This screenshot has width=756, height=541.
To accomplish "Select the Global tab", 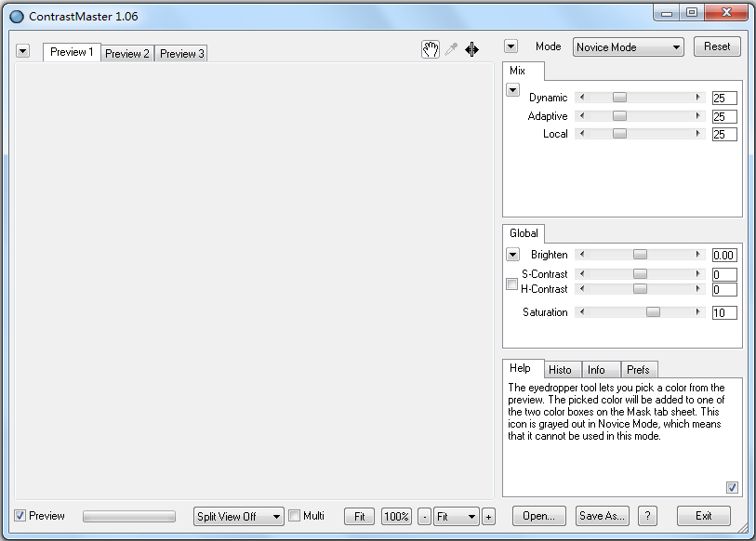I will pyautogui.click(x=524, y=233).
